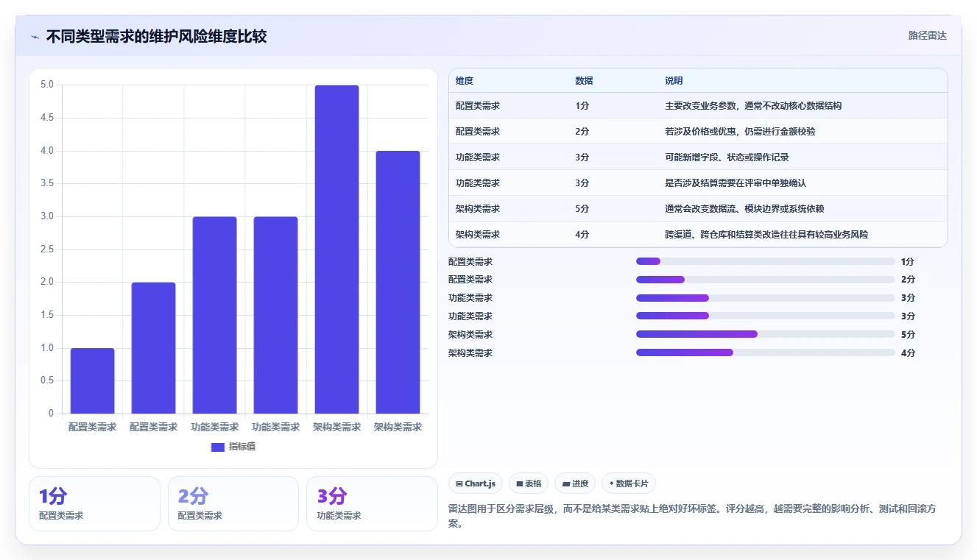Click the progress bar scored 1分

766,261
